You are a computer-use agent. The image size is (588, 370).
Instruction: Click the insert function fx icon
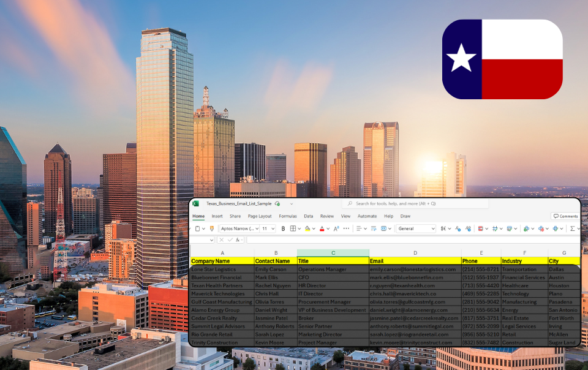point(238,240)
